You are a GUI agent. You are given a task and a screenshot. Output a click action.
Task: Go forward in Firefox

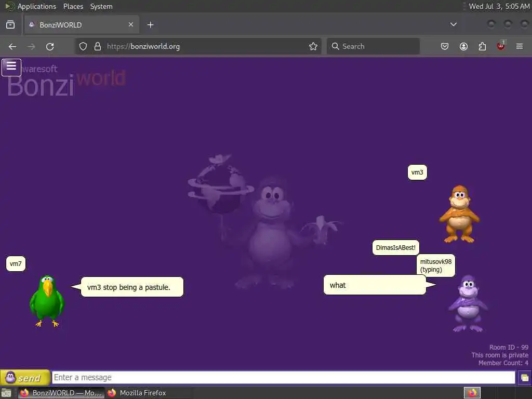coord(31,46)
